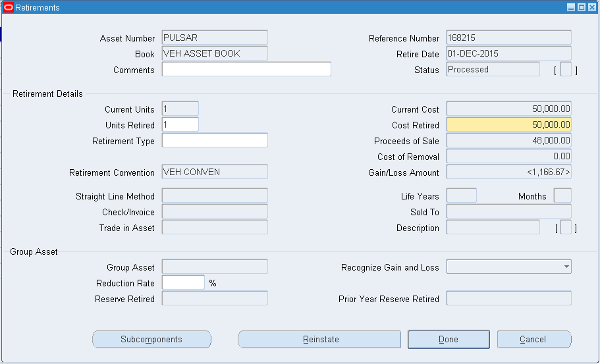The width and height of the screenshot is (600, 364).
Task: Click the Retire Date field
Action: coord(508,53)
